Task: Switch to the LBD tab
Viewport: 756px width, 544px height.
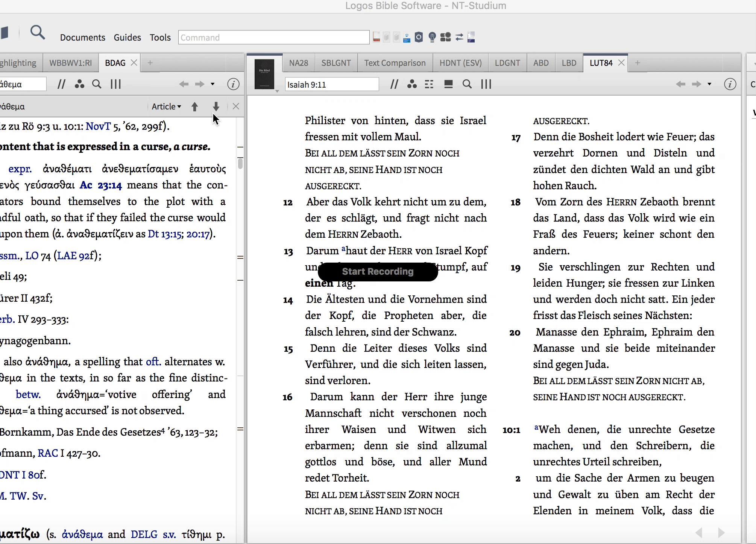Action: [x=569, y=63]
